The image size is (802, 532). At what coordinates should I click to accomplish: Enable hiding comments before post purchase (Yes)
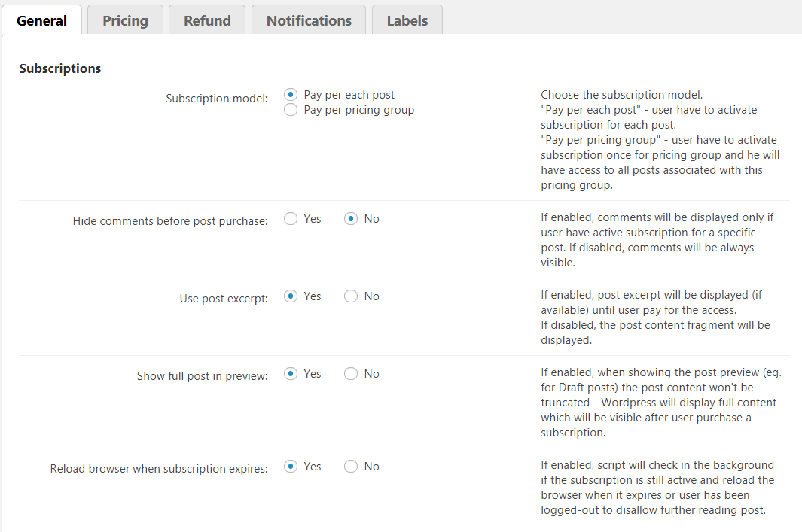(291, 219)
